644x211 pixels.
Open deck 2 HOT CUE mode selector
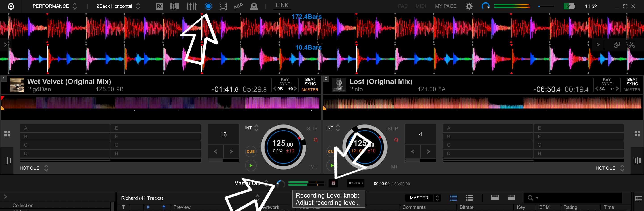click(x=610, y=168)
